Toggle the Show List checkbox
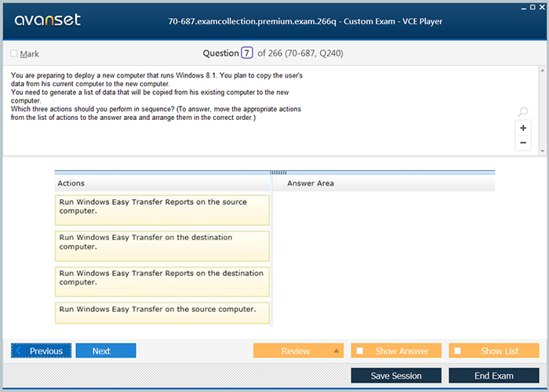This screenshot has width=549, height=392. coord(457,350)
